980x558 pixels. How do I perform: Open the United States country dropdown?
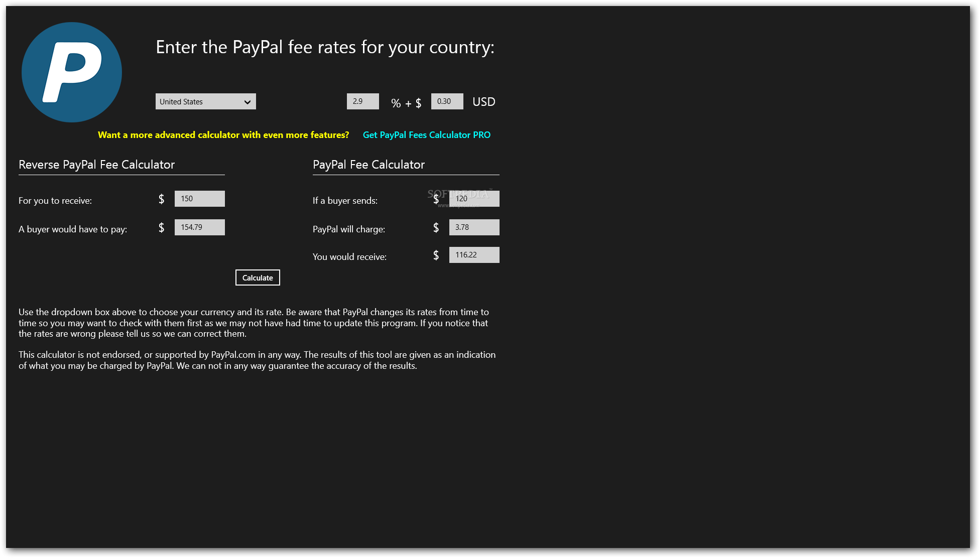pos(206,101)
